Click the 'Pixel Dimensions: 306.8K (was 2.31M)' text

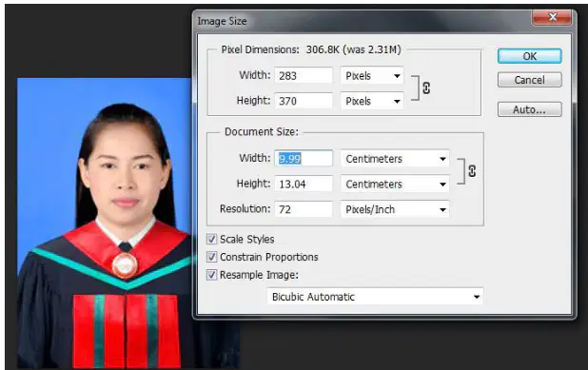tap(311, 49)
